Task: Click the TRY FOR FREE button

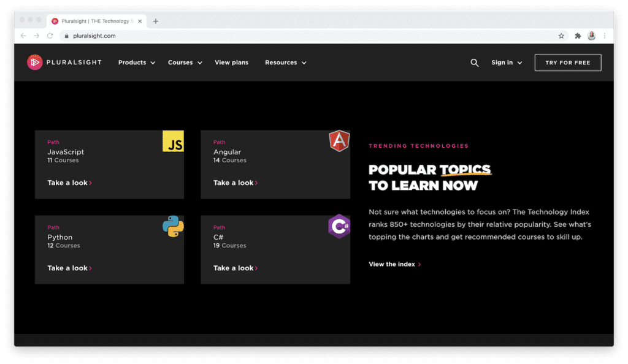Action: coord(567,63)
